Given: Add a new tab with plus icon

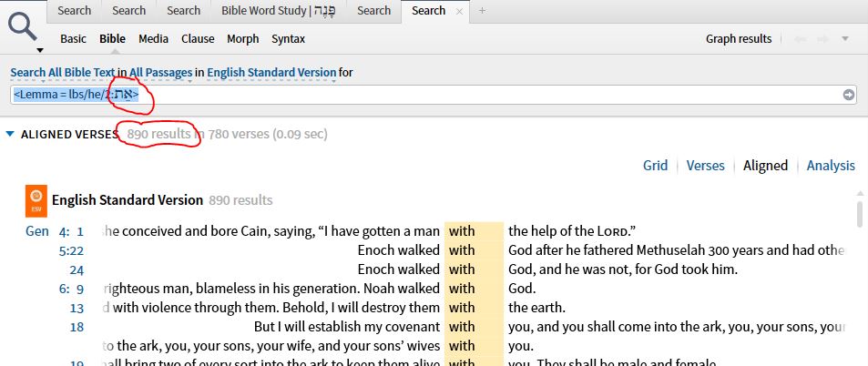Looking at the screenshot, I should [x=482, y=11].
